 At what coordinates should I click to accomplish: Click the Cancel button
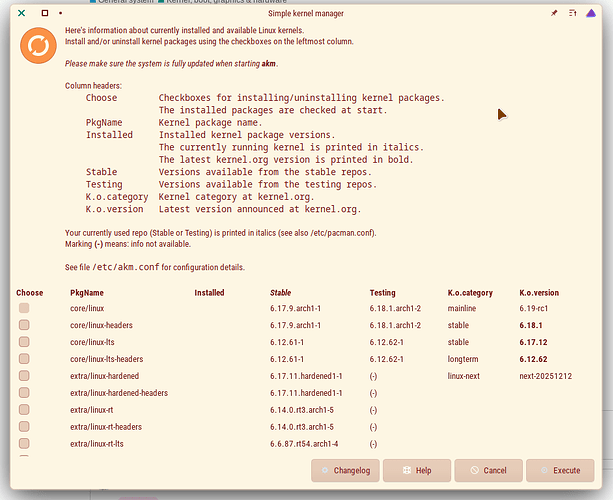pyautogui.click(x=488, y=470)
